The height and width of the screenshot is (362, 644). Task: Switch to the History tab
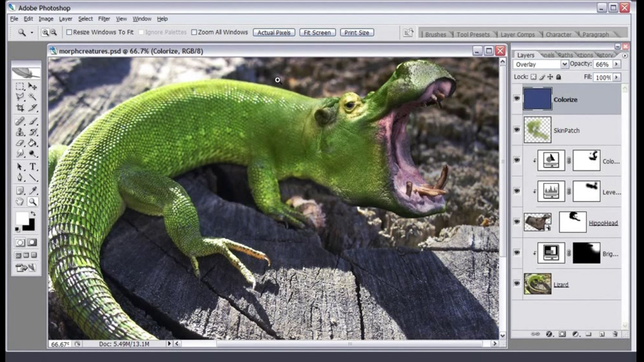[x=605, y=55]
